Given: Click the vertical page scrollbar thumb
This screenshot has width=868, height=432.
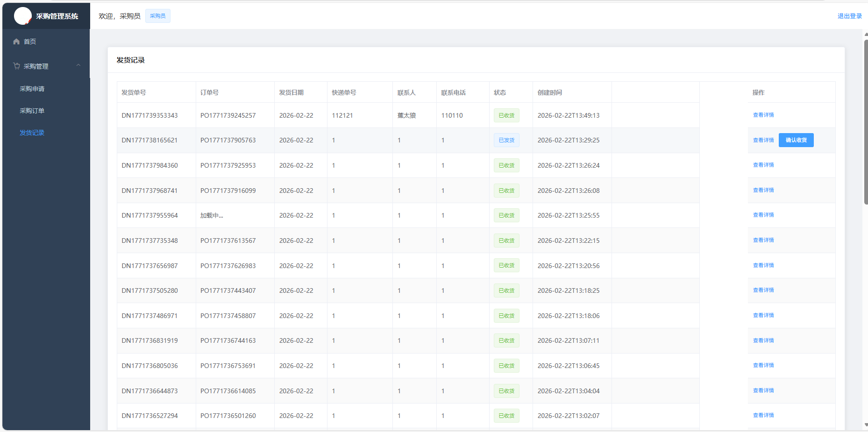Looking at the screenshot, I should coord(866,122).
